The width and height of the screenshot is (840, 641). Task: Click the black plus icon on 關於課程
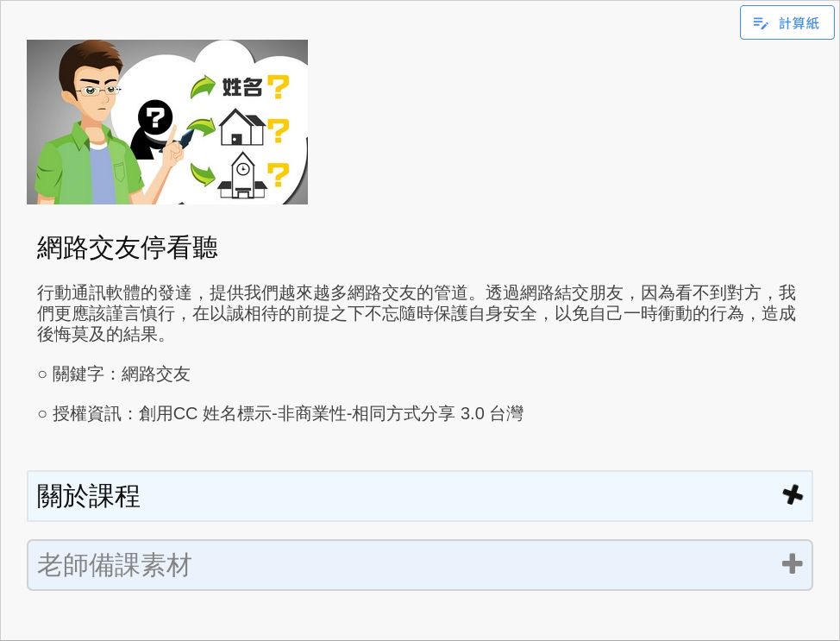click(x=793, y=495)
